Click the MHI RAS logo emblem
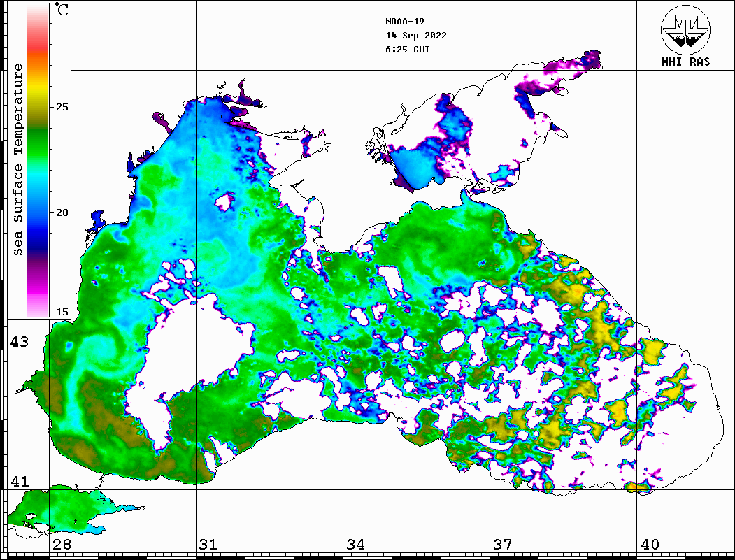Screen dimensions: 735x560 point(685,29)
